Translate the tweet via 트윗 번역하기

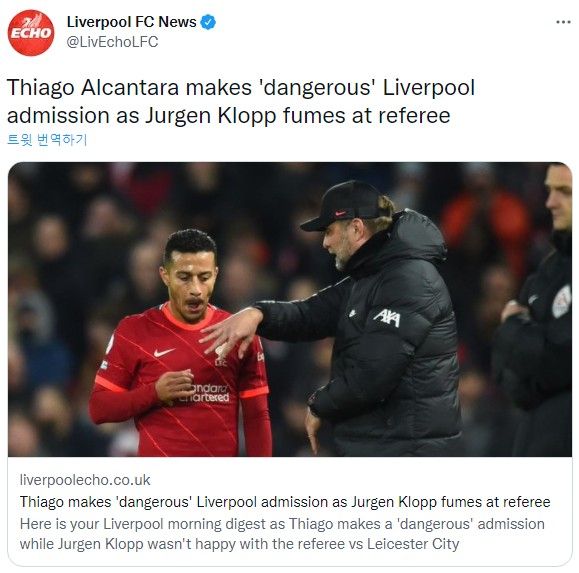click(x=47, y=140)
